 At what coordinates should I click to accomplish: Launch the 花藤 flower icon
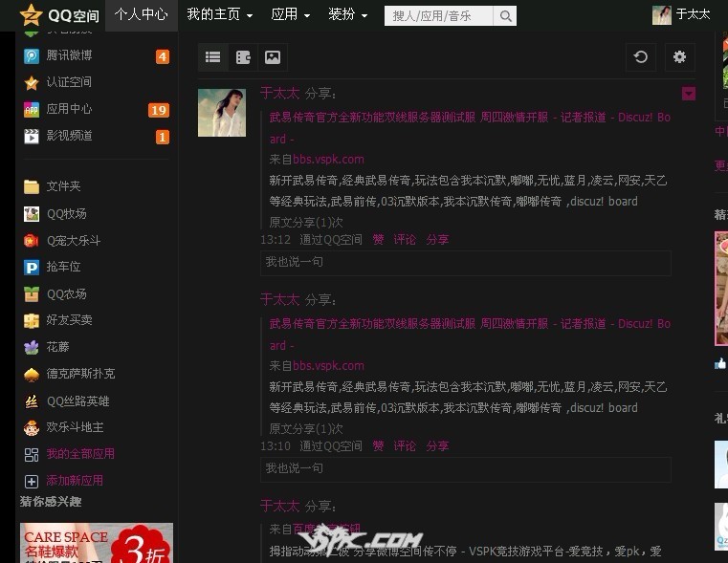point(32,347)
